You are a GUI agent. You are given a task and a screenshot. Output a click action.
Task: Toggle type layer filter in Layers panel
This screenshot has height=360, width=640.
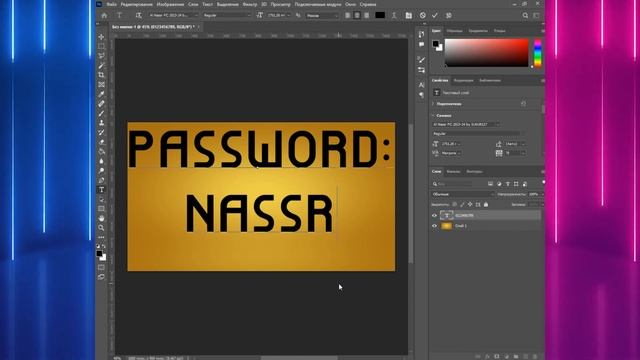coord(508,184)
